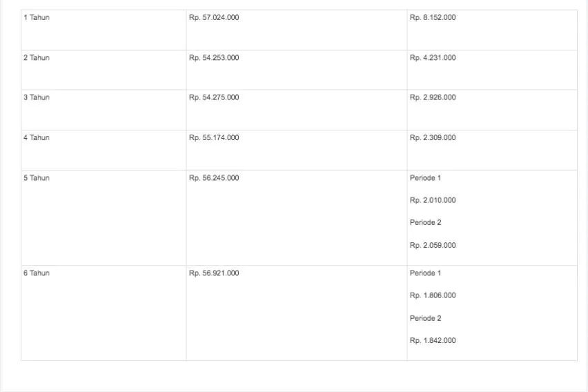
Task: Click the Rp. 2.309.000 installment value
Action: [433, 138]
